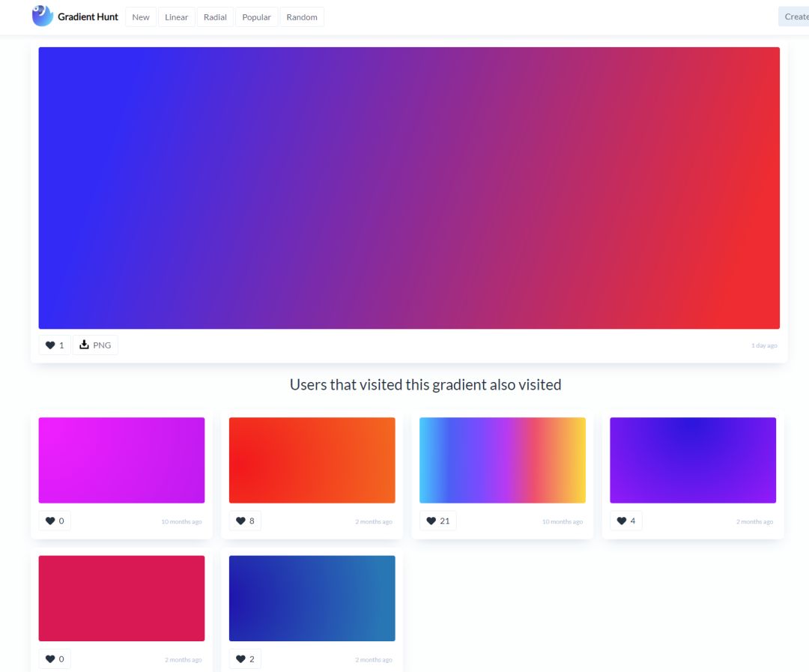Download the gradient as PNG
The height and width of the screenshot is (672, 809).
[95, 345]
